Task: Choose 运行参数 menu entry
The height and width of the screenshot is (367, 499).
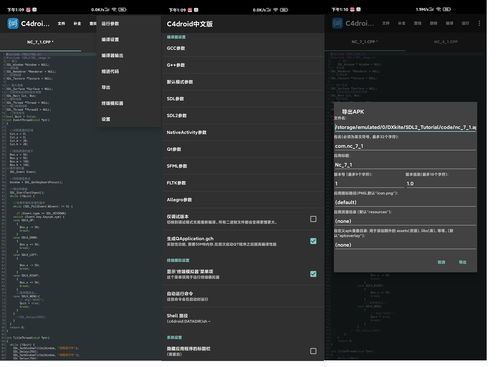Action: click(110, 24)
